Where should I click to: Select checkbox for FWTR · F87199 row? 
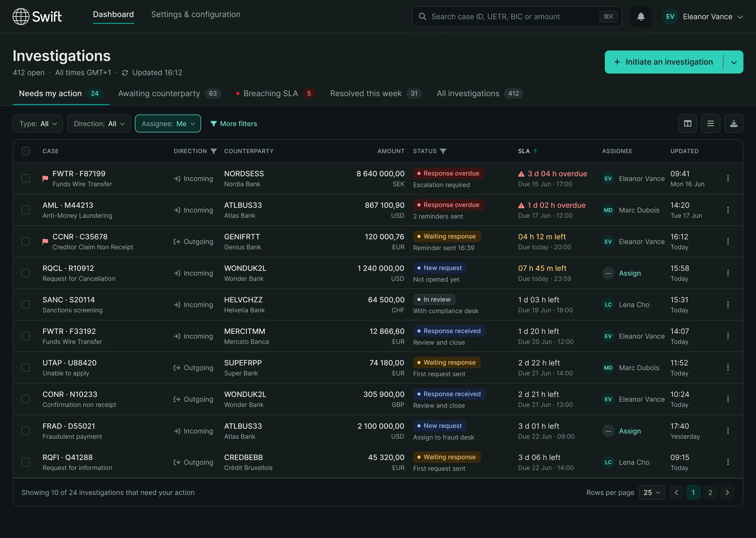26,178
